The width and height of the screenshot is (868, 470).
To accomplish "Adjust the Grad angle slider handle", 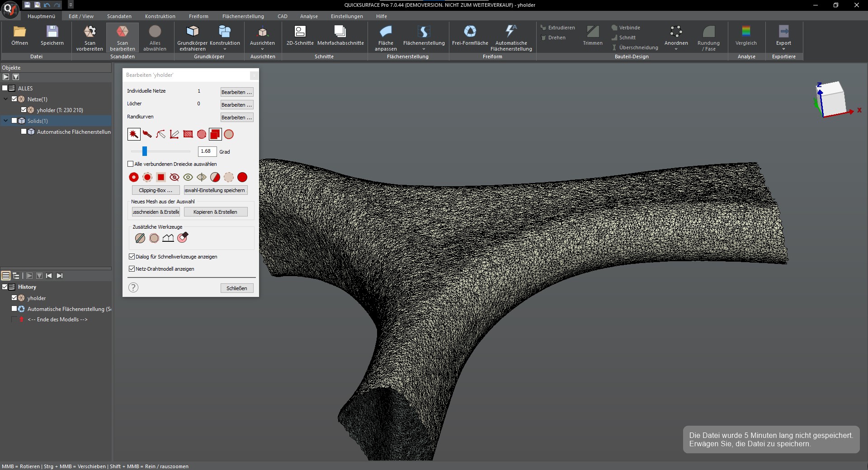I will pyautogui.click(x=145, y=151).
